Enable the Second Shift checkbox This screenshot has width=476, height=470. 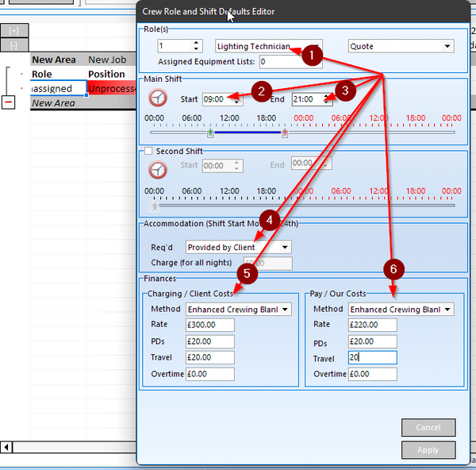[148, 151]
